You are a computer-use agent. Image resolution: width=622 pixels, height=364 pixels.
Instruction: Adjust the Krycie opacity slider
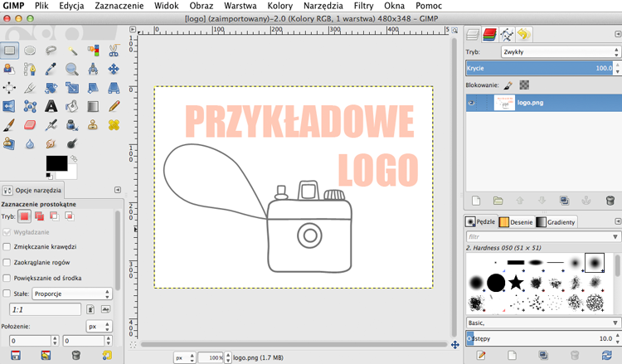click(540, 68)
